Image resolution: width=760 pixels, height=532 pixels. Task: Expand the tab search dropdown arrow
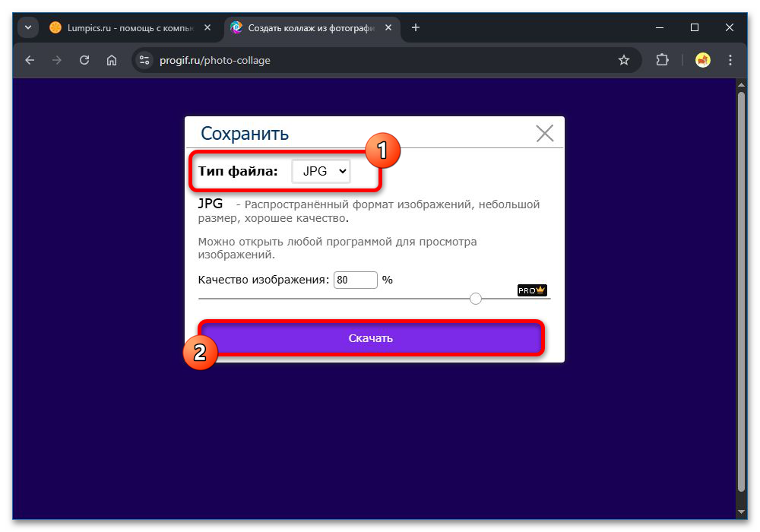(28, 27)
